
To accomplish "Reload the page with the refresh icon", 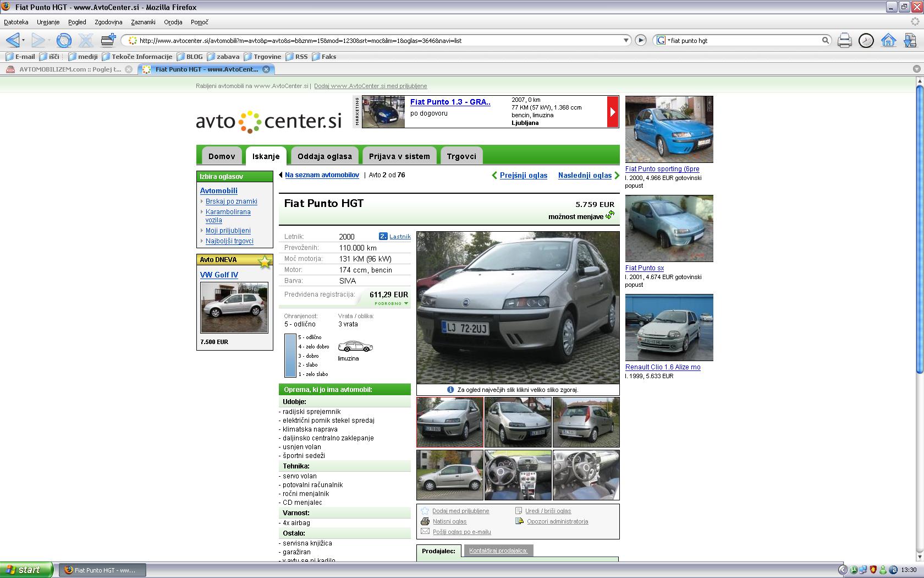I will 64,40.
